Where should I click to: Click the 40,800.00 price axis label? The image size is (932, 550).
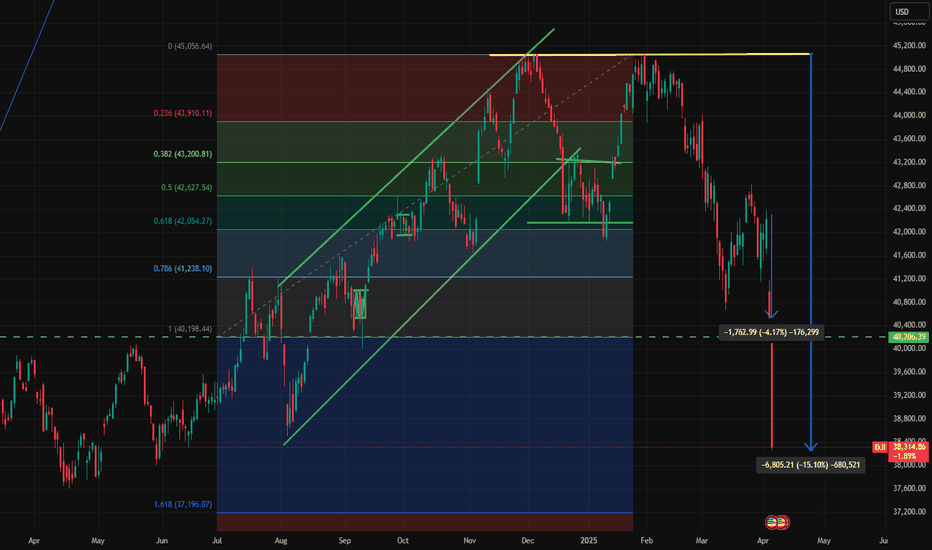909,302
